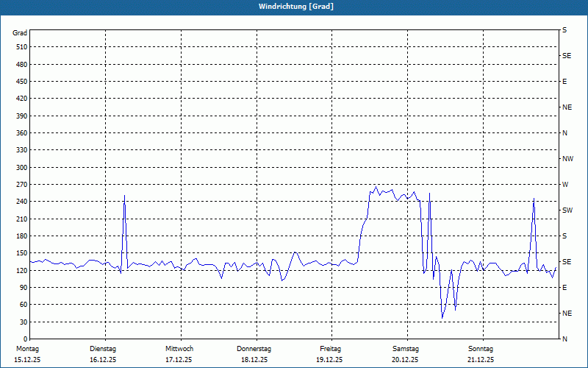Select the 360 degree axis label

[x=22, y=133]
